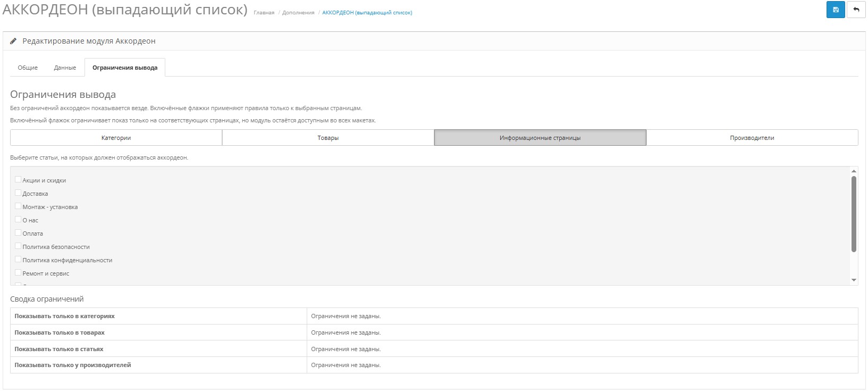
Task: Click the article list scrollbar down arrow
Action: (x=854, y=280)
